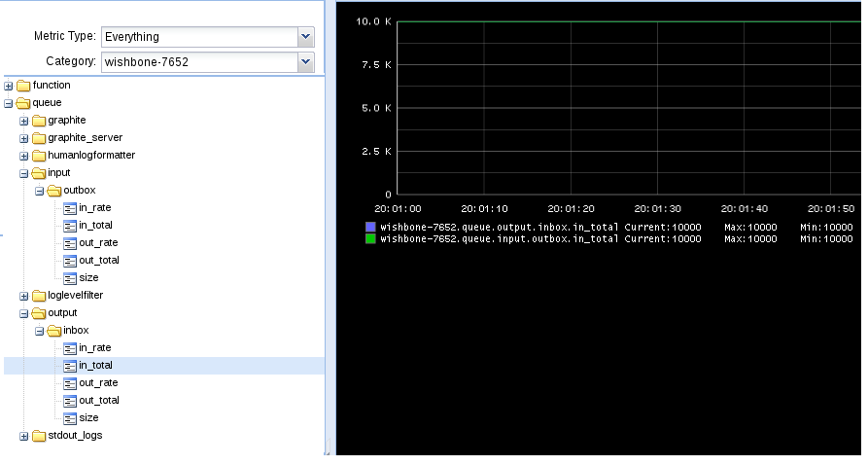Expand the humanlogformatter folder node

coord(23,157)
